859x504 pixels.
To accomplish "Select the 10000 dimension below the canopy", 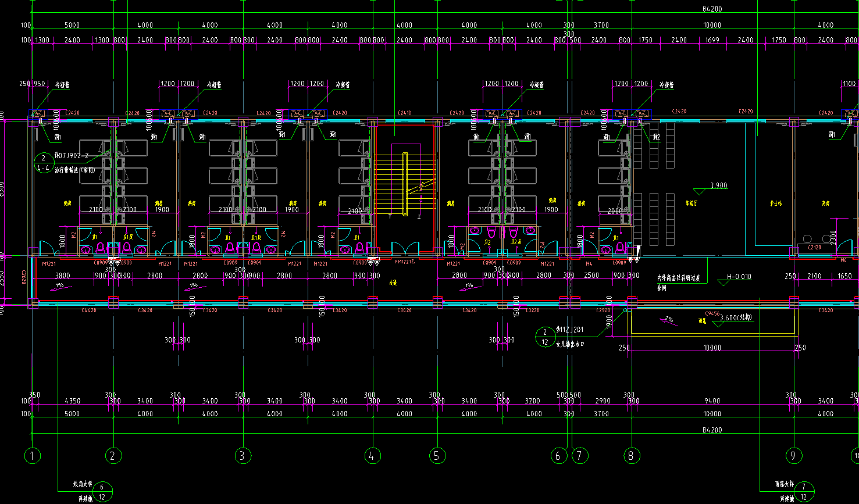I will tap(712, 348).
